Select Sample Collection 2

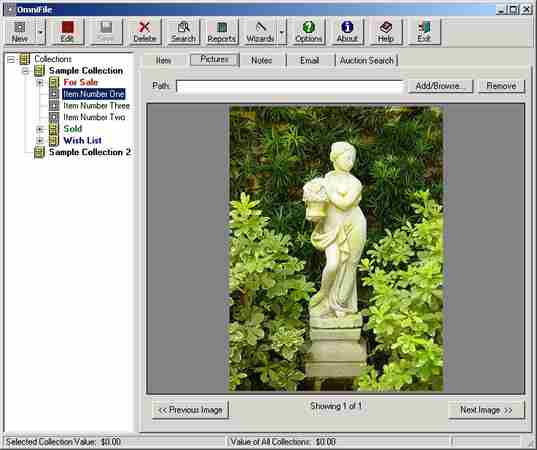pos(90,152)
